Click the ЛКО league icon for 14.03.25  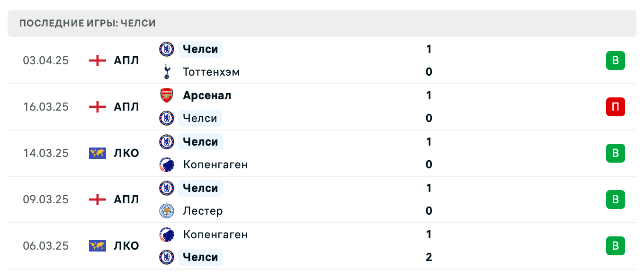[x=98, y=153]
